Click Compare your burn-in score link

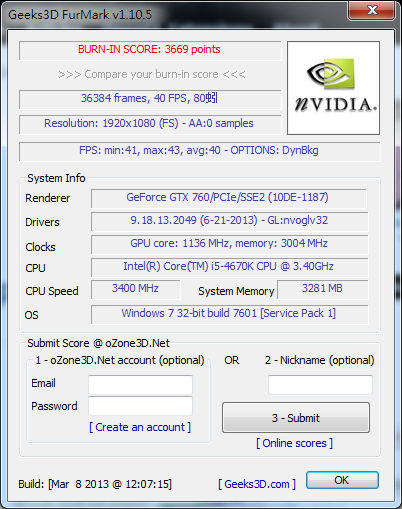(x=152, y=74)
